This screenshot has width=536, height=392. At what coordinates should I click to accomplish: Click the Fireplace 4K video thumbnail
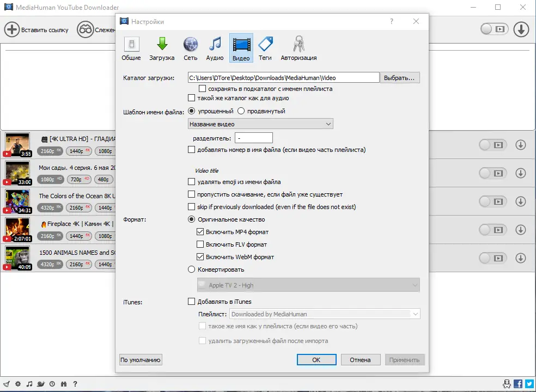[17, 230]
